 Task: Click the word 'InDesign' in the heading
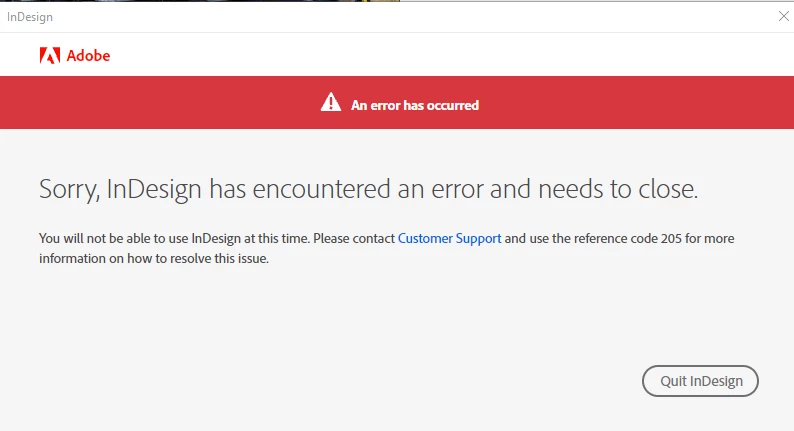tap(154, 189)
